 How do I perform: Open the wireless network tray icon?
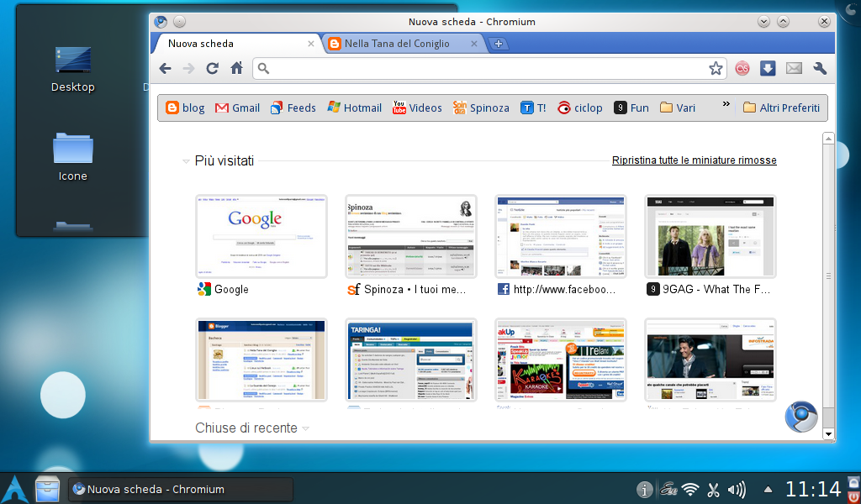pyautogui.click(x=690, y=489)
